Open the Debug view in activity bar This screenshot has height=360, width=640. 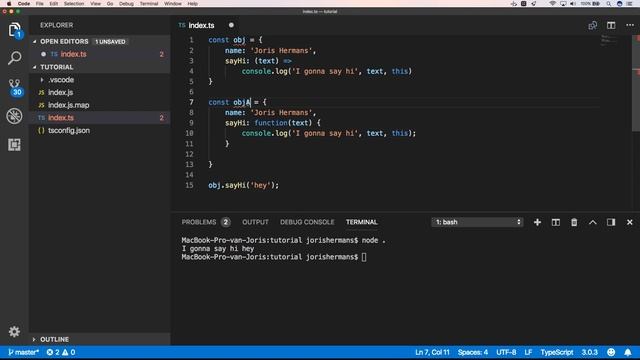point(14,116)
